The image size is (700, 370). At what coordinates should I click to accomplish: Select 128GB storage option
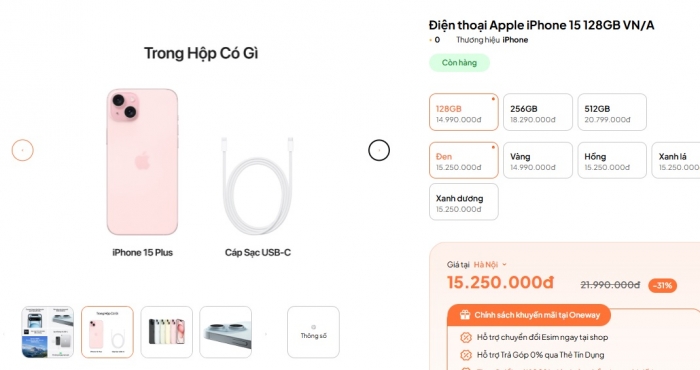click(464, 112)
